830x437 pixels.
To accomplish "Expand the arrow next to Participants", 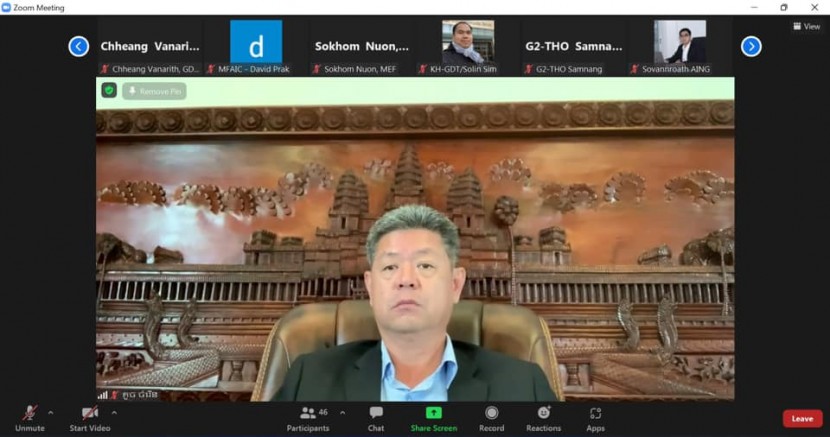I will 342,412.
